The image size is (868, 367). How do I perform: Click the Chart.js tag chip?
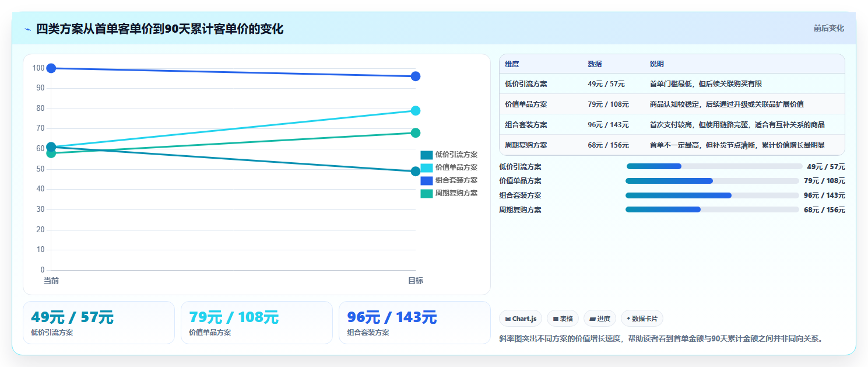(521, 319)
